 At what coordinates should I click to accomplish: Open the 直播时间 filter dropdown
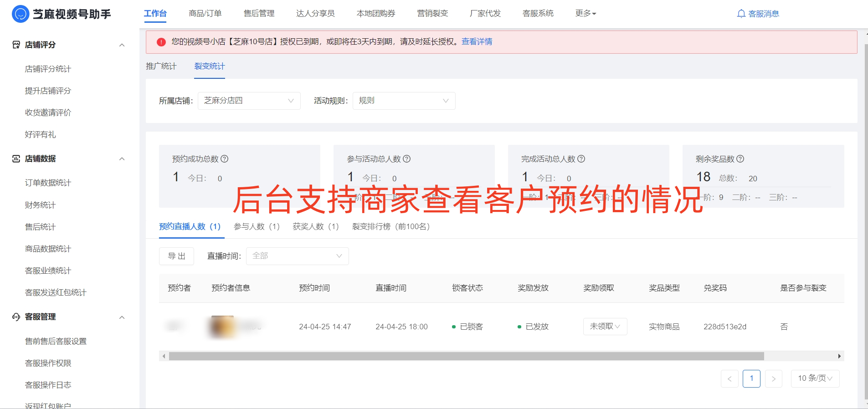click(298, 256)
